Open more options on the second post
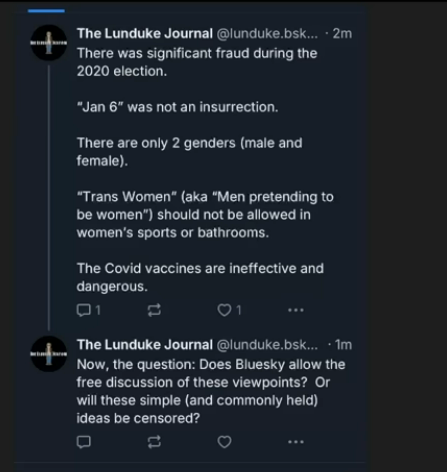 296,442
